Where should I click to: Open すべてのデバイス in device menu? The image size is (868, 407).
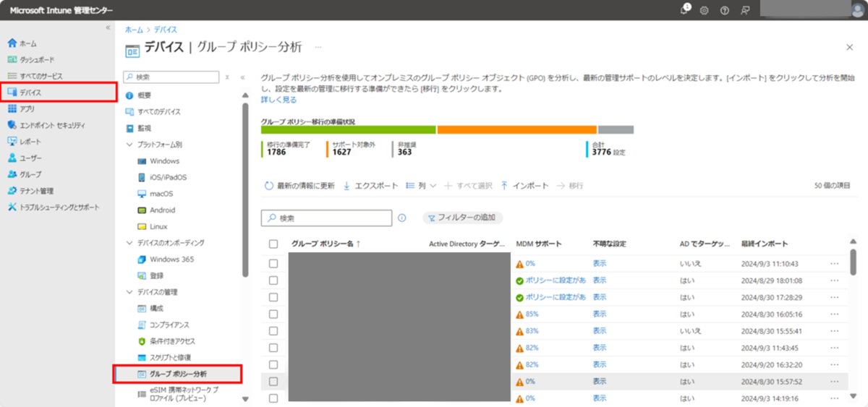coord(159,112)
